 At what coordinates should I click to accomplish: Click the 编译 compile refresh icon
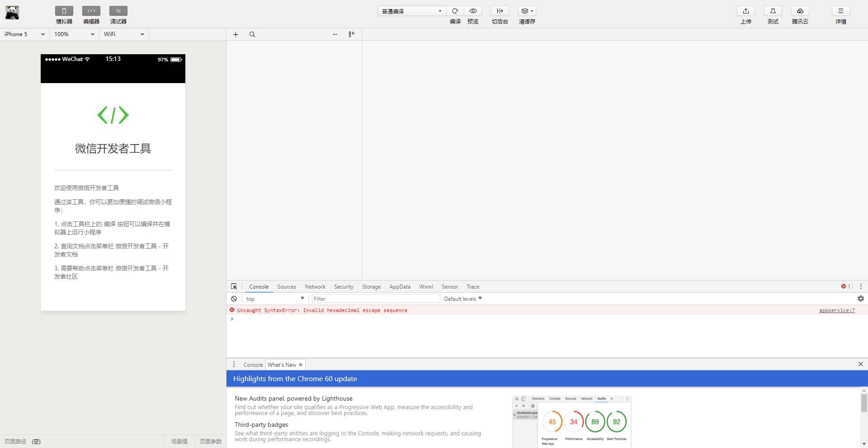point(455,11)
